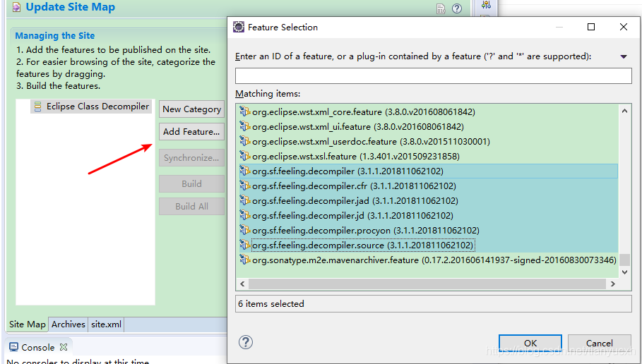This screenshot has width=642, height=364.
Task: Click the New Category button
Action: 191,109
